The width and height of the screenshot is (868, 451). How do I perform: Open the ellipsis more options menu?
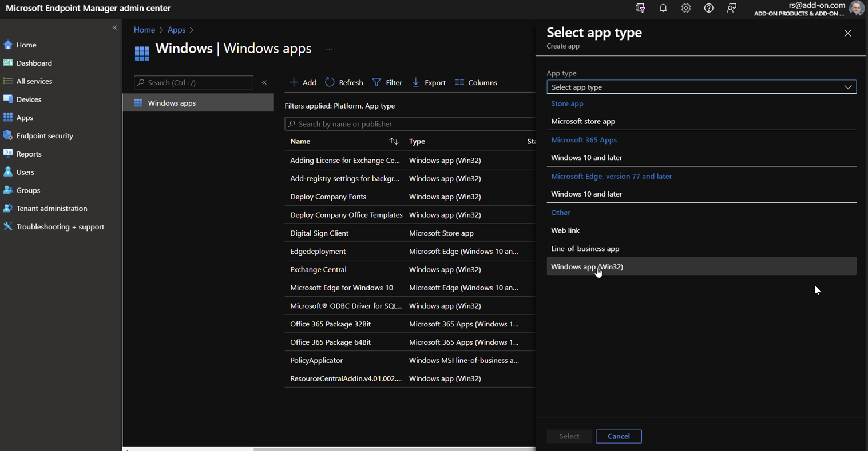tap(330, 49)
